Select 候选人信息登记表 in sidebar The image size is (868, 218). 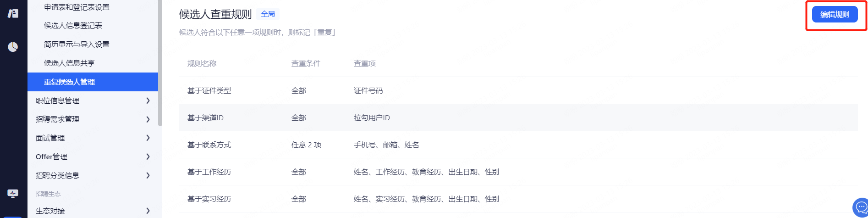(73, 26)
